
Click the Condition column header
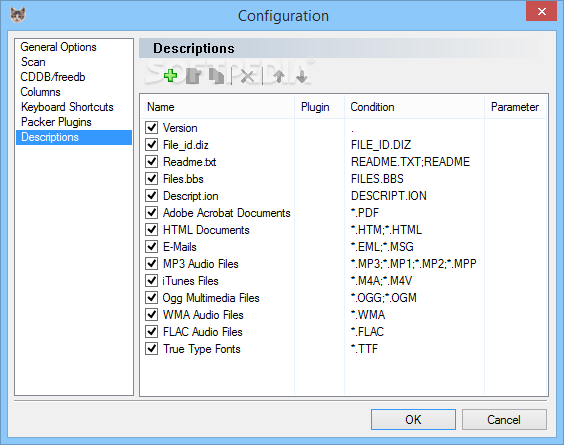(415, 107)
